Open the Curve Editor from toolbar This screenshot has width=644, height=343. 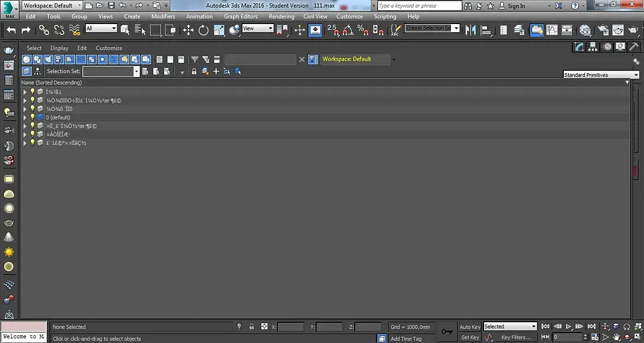pyautogui.click(x=552, y=30)
